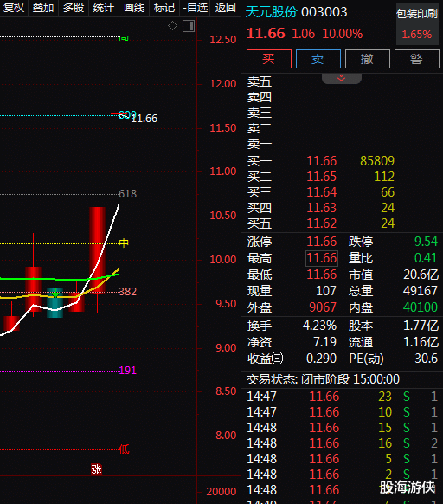Click the 买五 price 11.62

click(322, 223)
